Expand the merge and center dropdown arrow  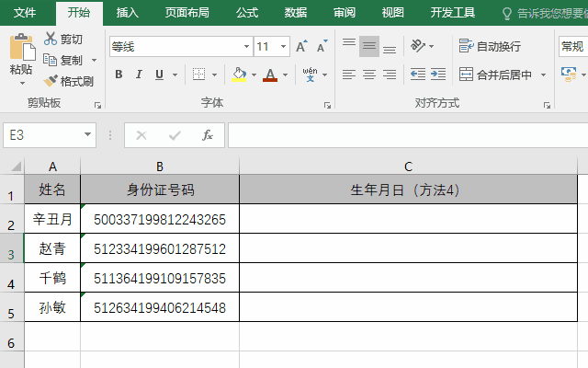543,75
